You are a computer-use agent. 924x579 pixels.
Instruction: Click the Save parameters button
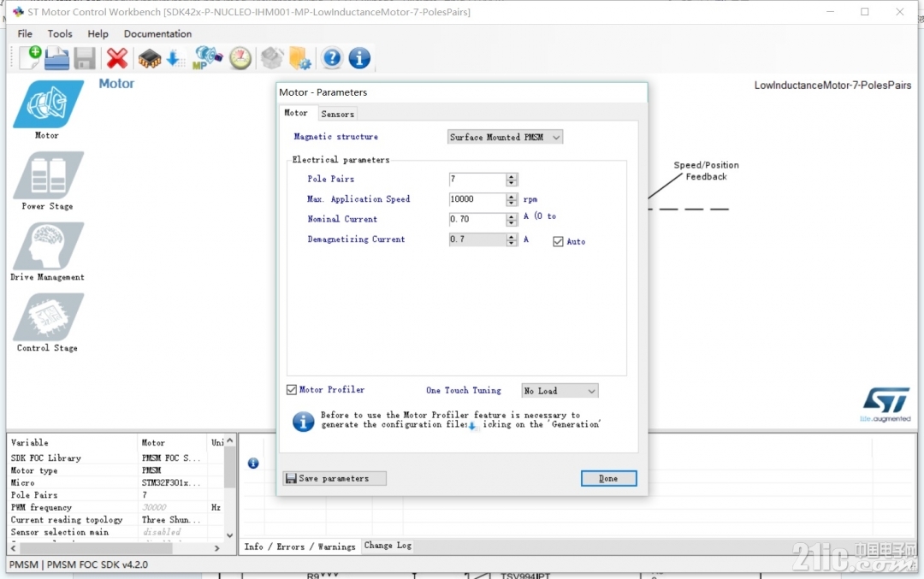click(x=335, y=478)
